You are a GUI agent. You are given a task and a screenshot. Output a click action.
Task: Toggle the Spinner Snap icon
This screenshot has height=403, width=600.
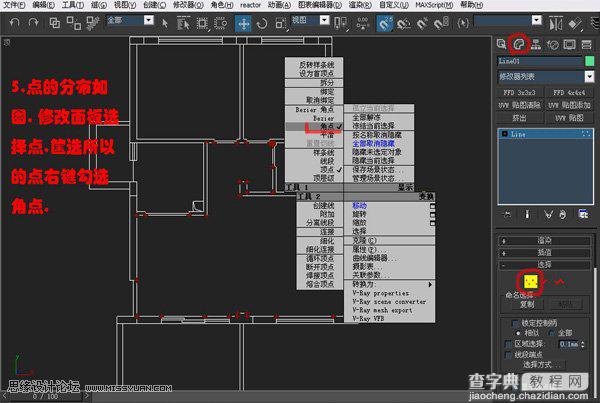441,24
